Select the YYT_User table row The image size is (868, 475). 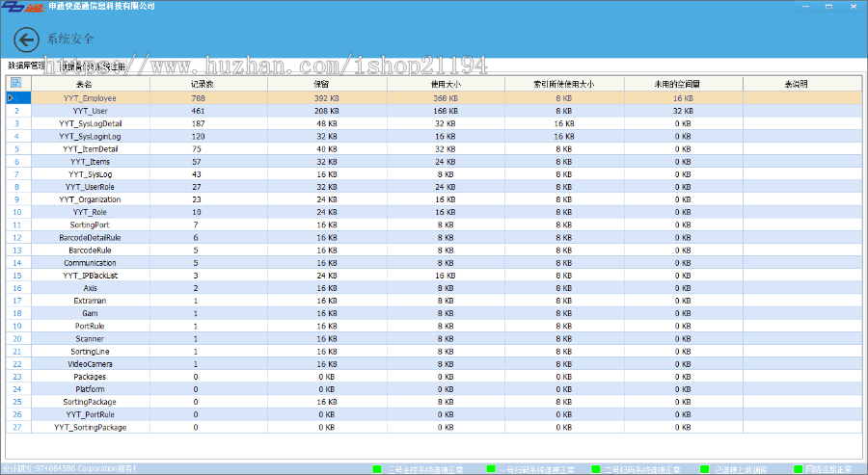coord(91,111)
